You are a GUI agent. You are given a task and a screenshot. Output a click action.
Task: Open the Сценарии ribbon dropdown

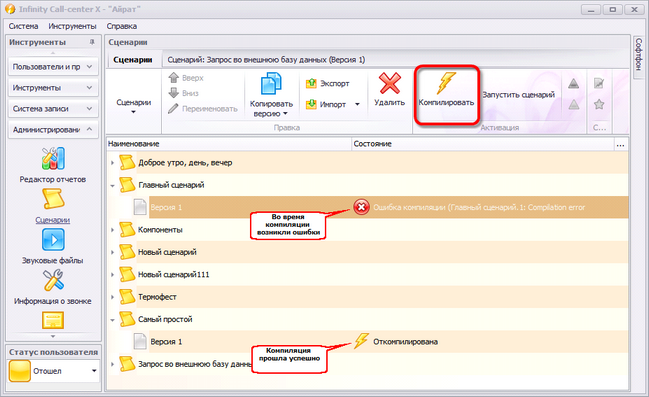[x=133, y=106]
